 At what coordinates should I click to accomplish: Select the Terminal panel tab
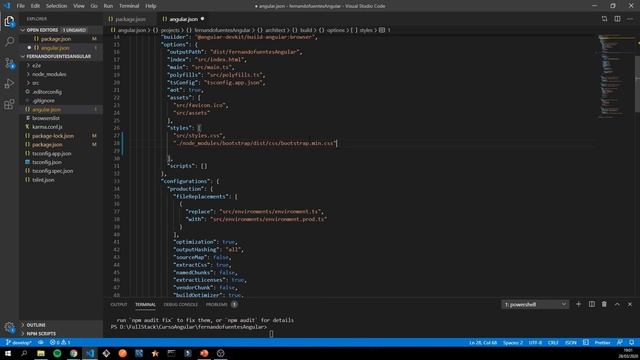click(x=145, y=304)
